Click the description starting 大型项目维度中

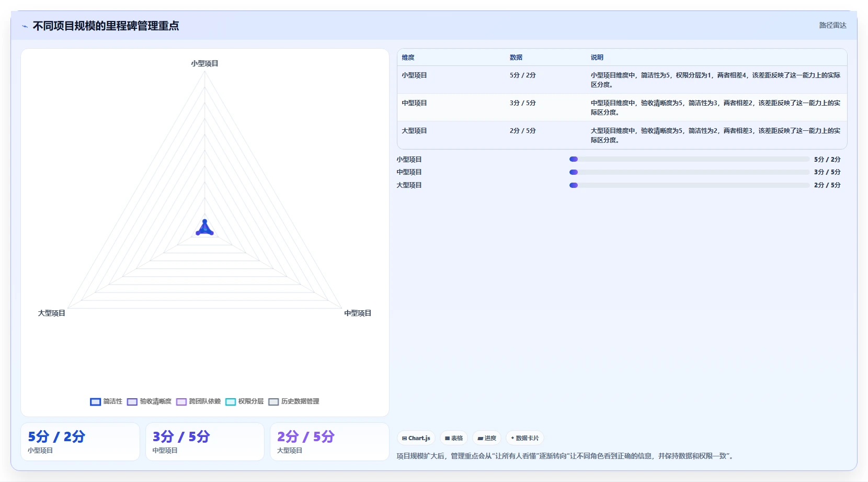(716, 135)
